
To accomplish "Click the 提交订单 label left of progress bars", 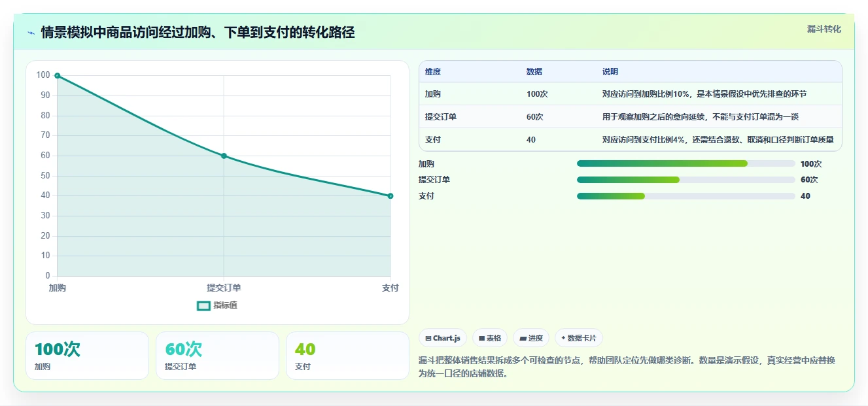I will coord(434,180).
